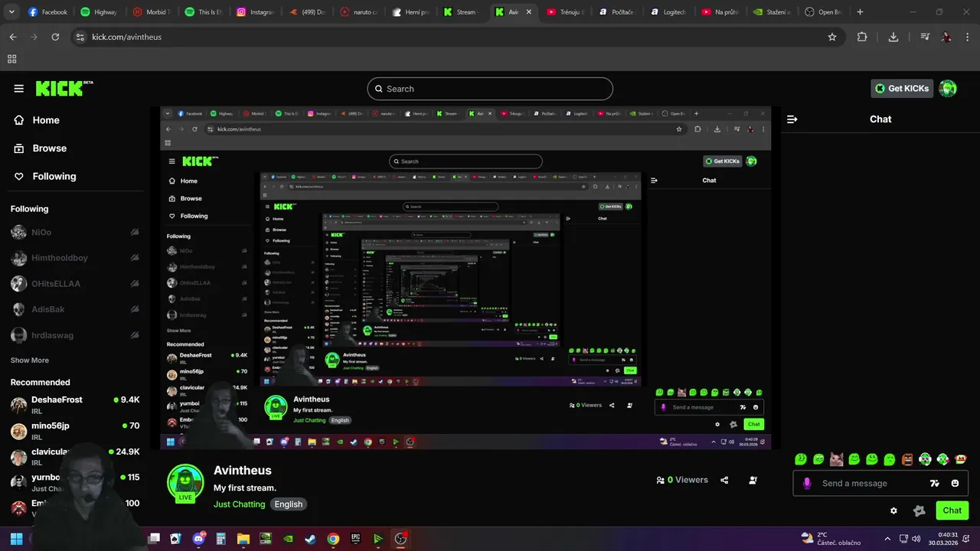Open followed channel hrdlaswag
This screenshot has height=551, width=980.
(75, 335)
